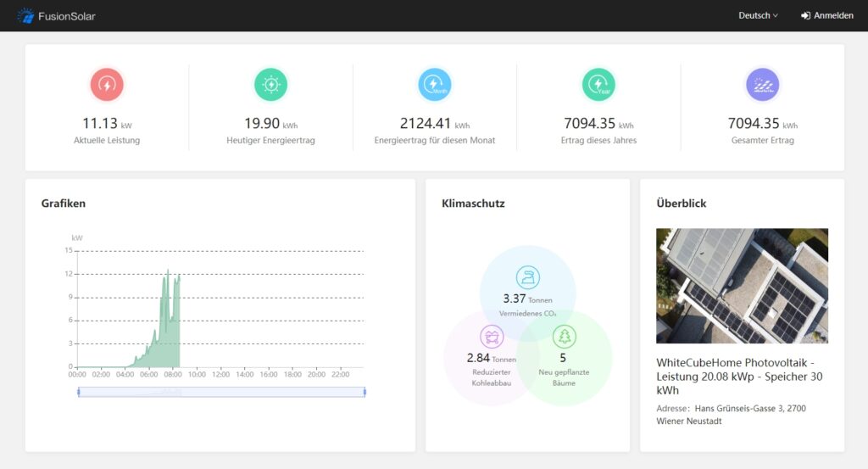Image resolution: width=868 pixels, height=469 pixels.
Task: Click the WhiteCubeHome Photovoltaik plant title
Action: (x=739, y=377)
